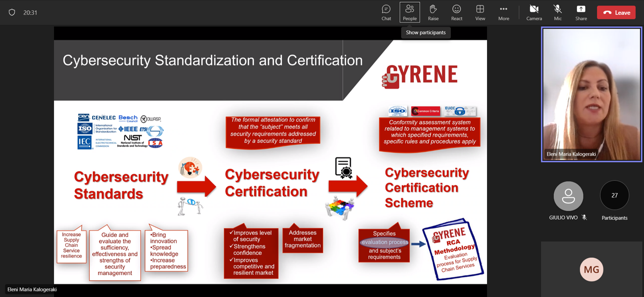
Task: Click the certificate document icon on slide
Action: tap(344, 168)
